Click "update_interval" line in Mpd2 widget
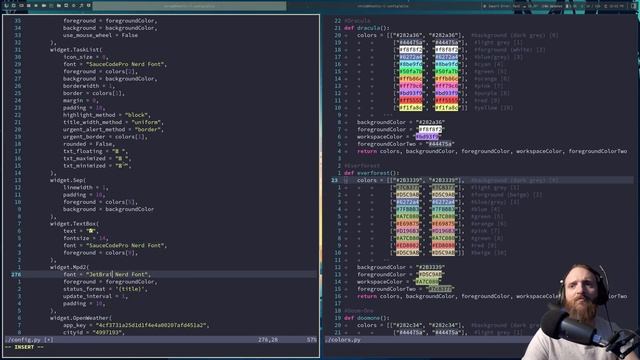 pos(95,296)
